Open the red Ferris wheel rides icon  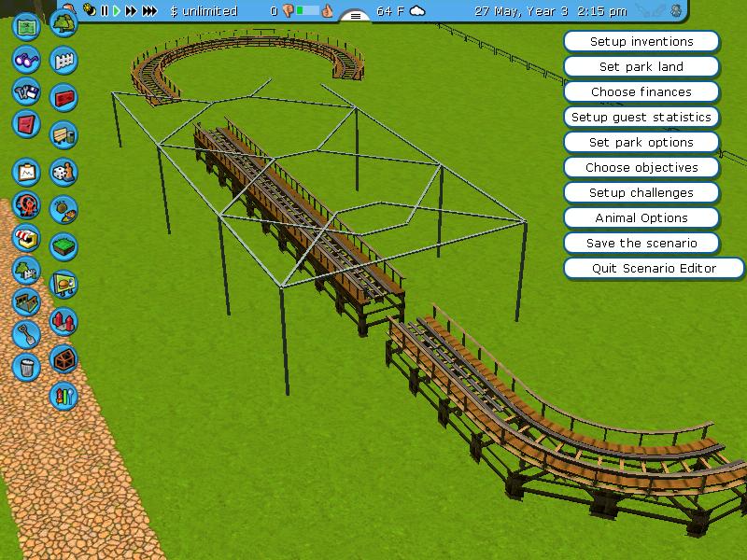point(26,204)
